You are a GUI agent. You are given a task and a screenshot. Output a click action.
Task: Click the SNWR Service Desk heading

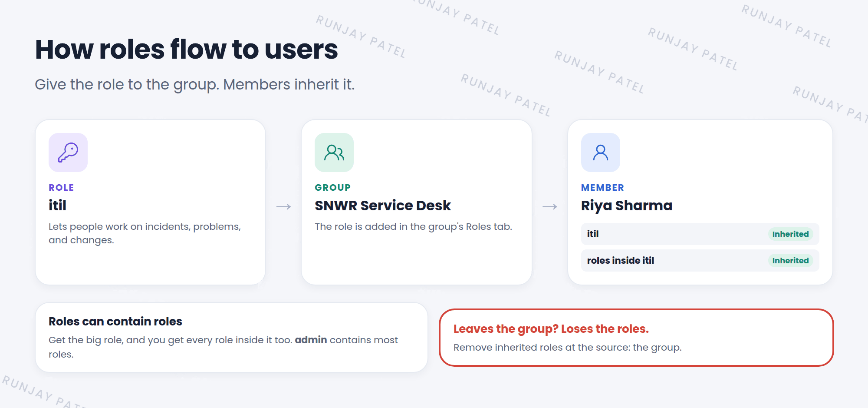(x=383, y=205)
